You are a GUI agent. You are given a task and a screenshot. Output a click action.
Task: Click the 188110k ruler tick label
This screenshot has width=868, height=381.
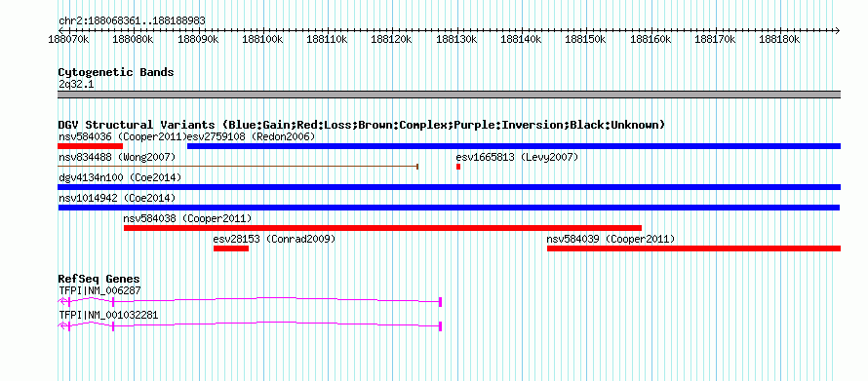(x=327, y=39)
